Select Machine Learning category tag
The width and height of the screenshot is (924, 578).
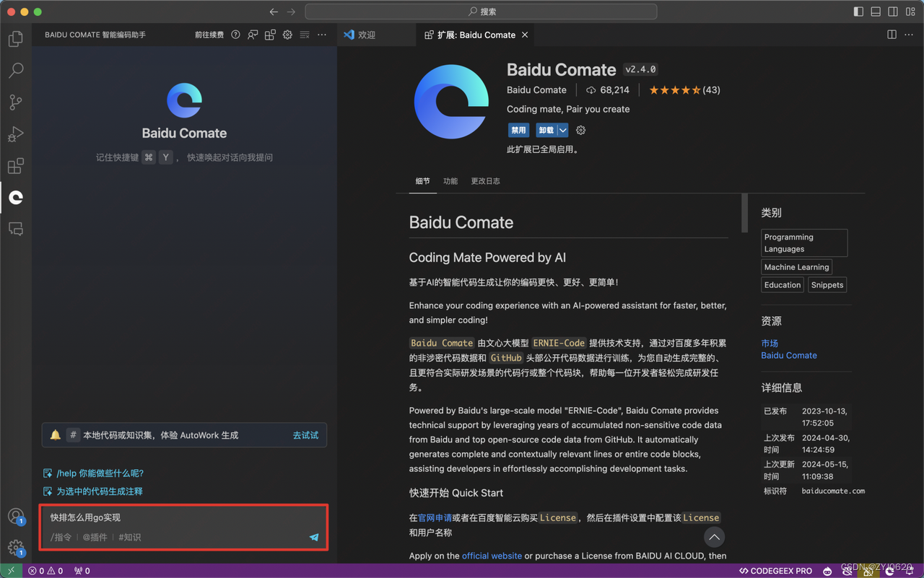click(797, 267)
